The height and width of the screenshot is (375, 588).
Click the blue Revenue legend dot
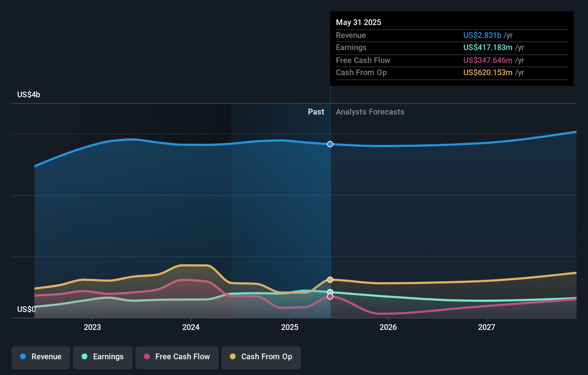23,356
